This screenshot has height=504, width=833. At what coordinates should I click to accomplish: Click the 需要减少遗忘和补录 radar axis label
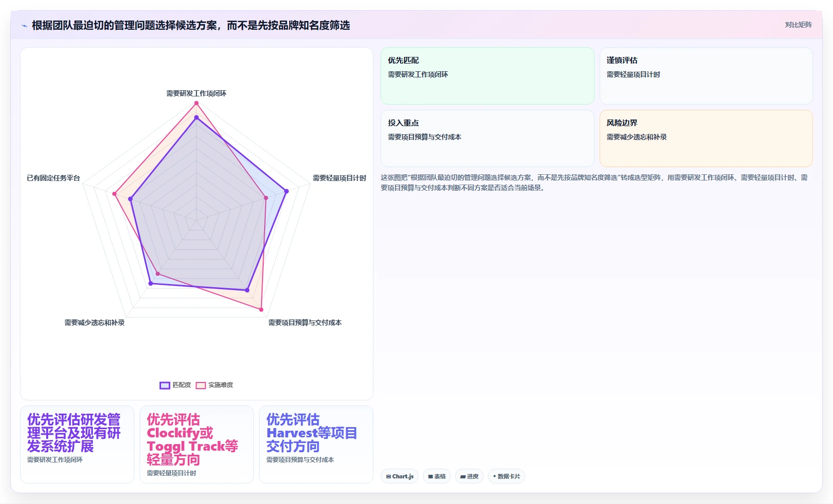94,322
